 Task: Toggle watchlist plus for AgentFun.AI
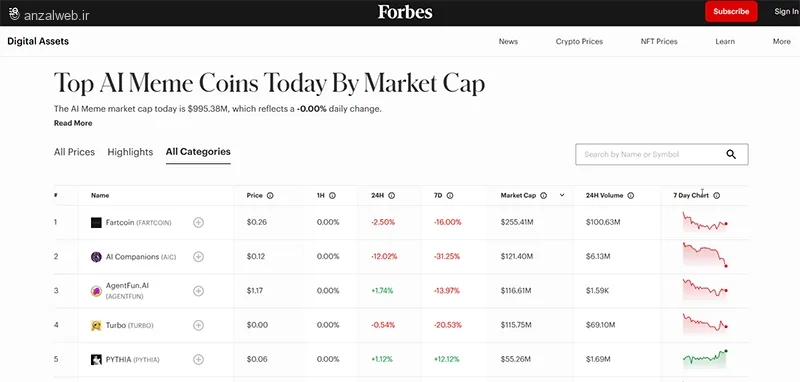198,291
